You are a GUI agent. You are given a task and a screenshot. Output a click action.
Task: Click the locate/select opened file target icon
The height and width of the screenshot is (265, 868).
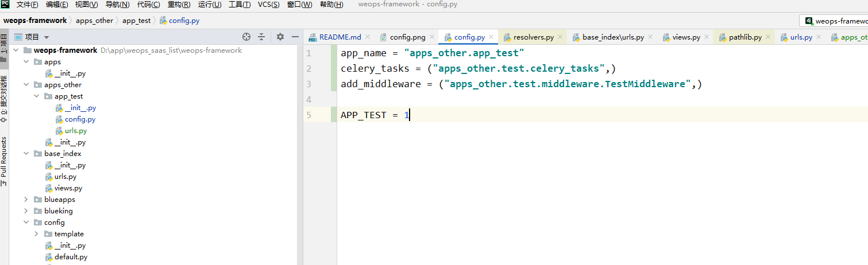point(246,37)
